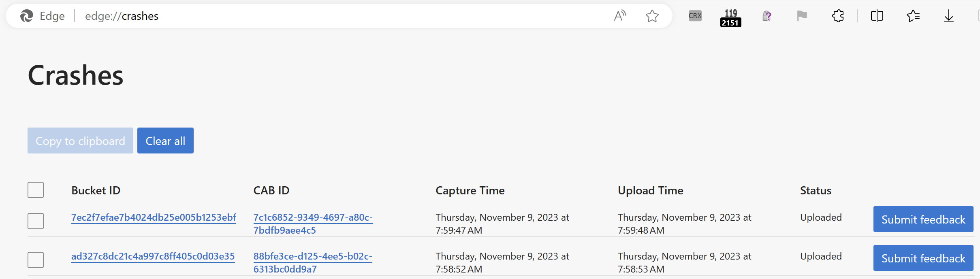The image size is (980, 279).
Task: Open CAB ID link 7c1c6852-9349-4697-a80c-7bdfb9aee4c5
Action: point(313,224)
